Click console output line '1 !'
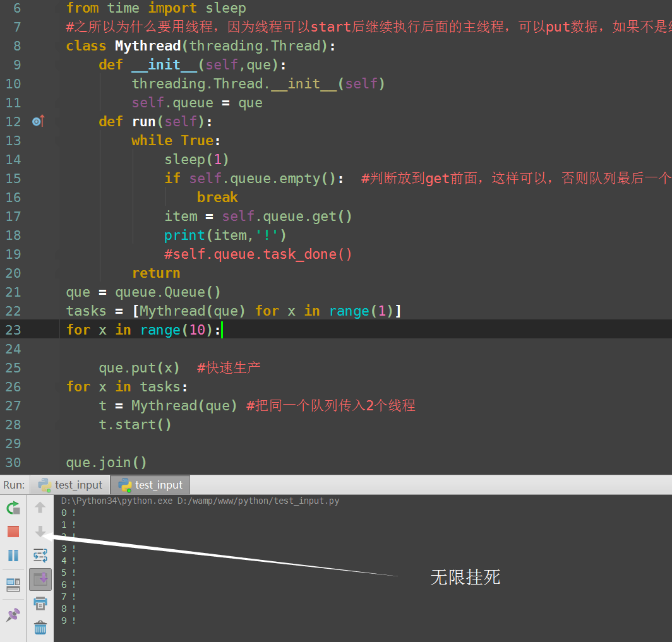Image resolution: width=672 pixels, height=642 pixels. tap(69, 525)
